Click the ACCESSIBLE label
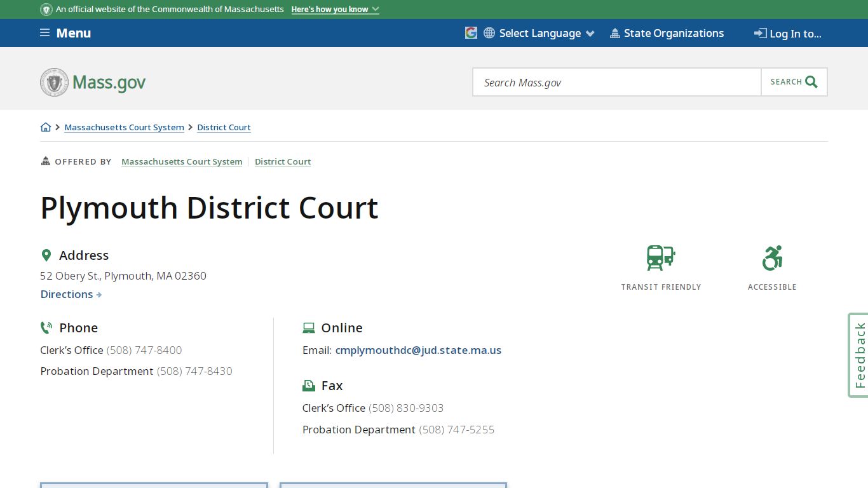The height and width of the screenshot is (488, 868). coord(772,287)
